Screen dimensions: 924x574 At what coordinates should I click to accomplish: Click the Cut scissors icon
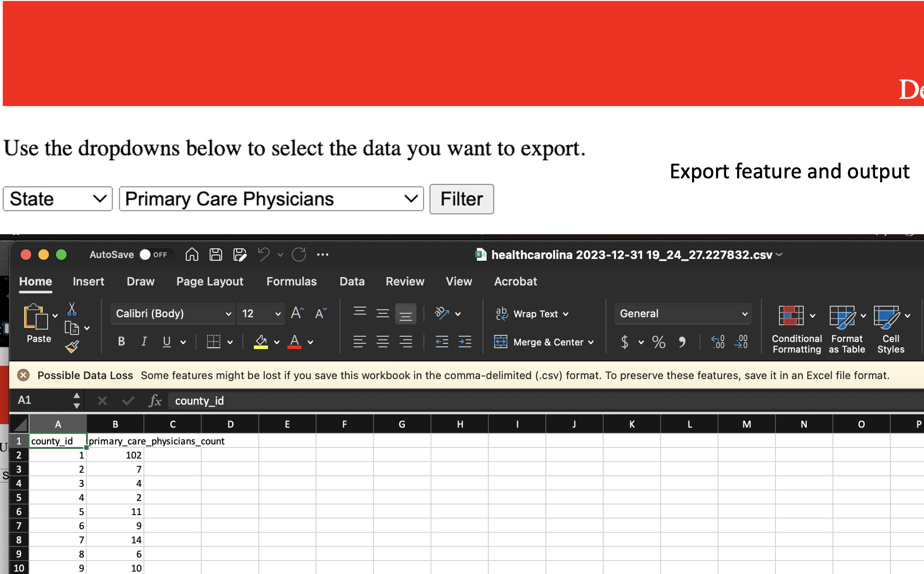click(x=72, y=308)
